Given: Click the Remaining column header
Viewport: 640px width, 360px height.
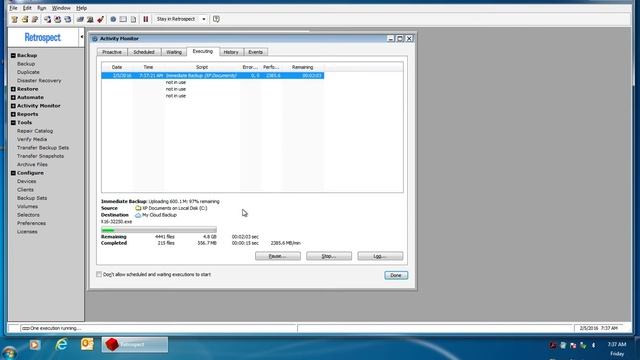Looking at the screenshot, I should point(302,67).
